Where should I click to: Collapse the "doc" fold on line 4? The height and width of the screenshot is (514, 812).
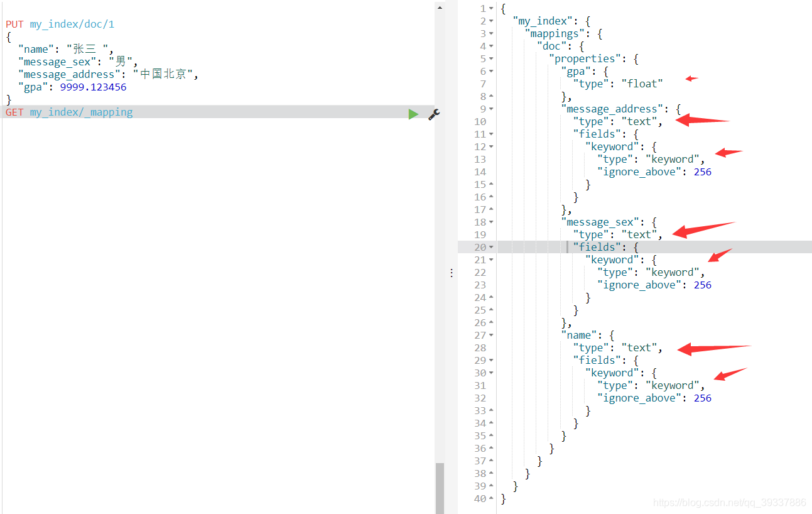tap(491, 46)
